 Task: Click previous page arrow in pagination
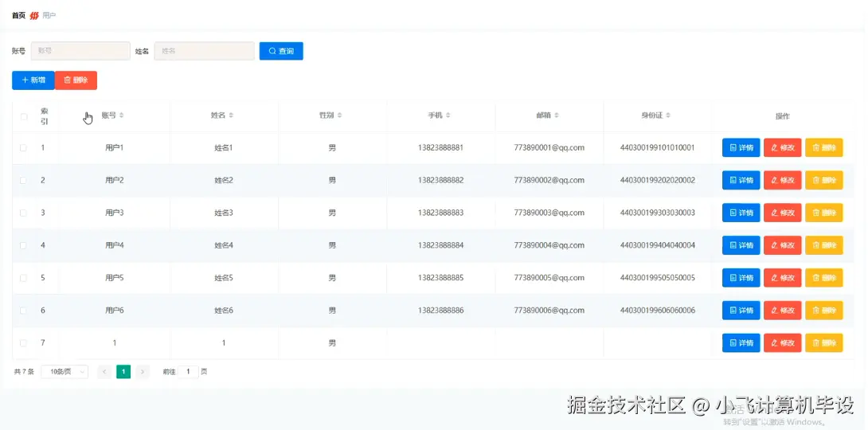[x=104, y=372]
